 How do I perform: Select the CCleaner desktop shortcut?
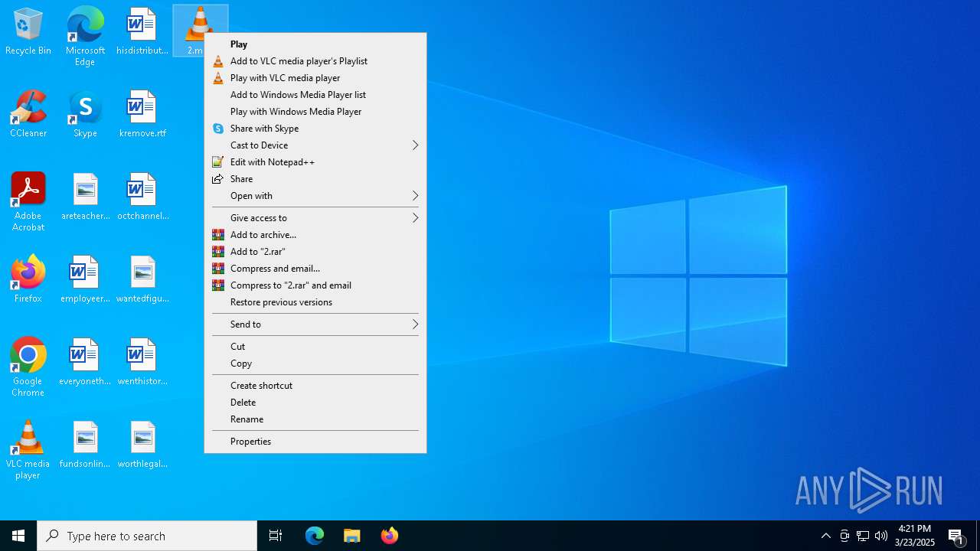pos(28,114)
